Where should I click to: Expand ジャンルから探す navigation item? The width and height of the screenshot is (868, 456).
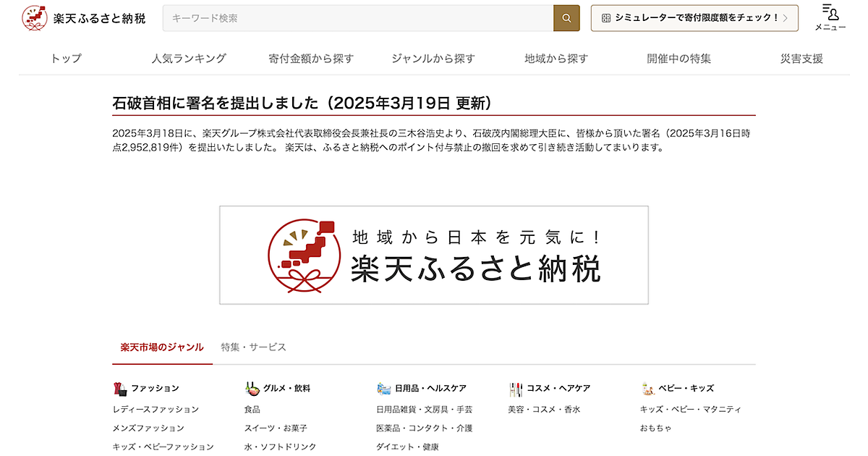point(433,59)
